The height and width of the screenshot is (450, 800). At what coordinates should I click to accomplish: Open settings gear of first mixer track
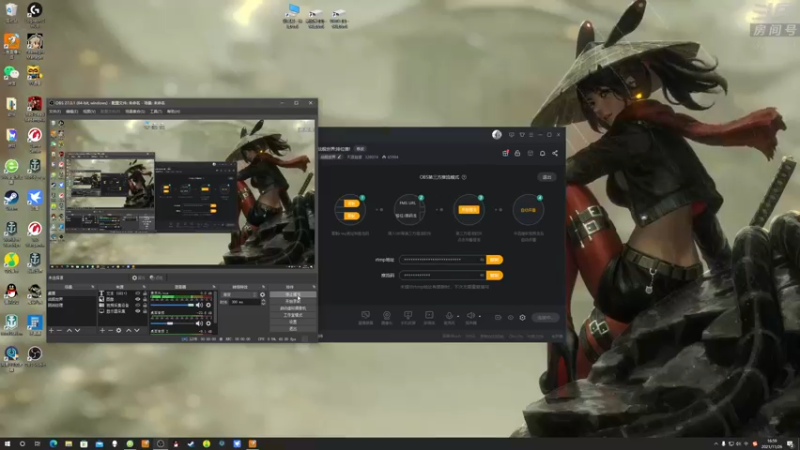coord(208,305)
